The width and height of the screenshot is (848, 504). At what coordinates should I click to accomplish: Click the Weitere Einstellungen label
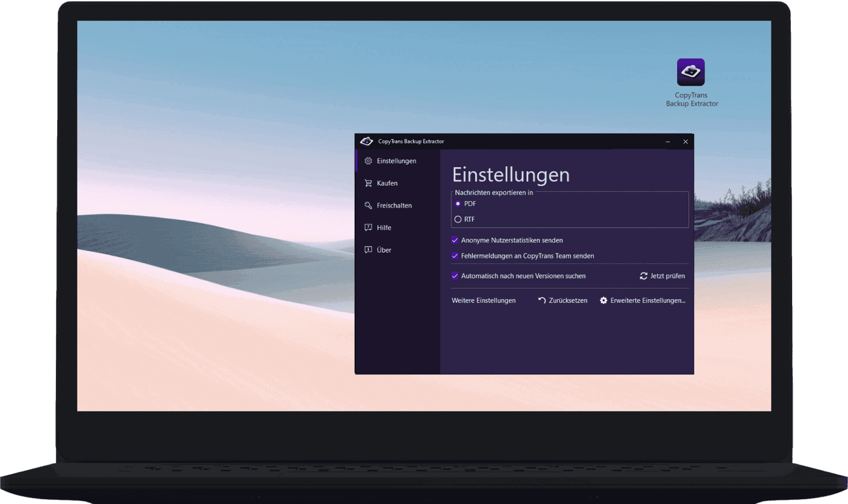(x=484, y=301)
